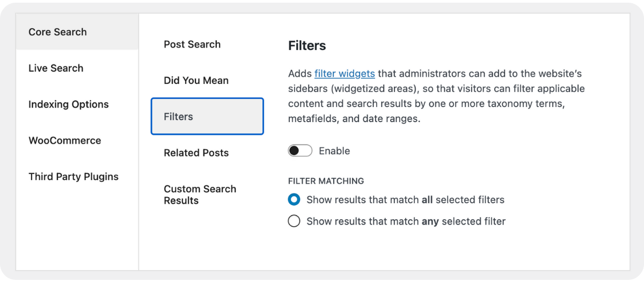644x282 pixels.
Task: Open the Related Posts section
Action: tap(196, 153)
